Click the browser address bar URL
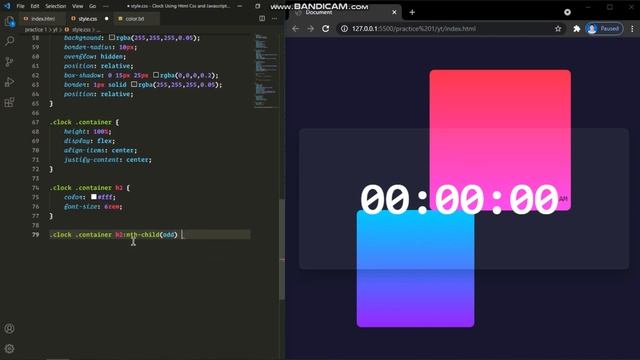 (x=413, y=29)
